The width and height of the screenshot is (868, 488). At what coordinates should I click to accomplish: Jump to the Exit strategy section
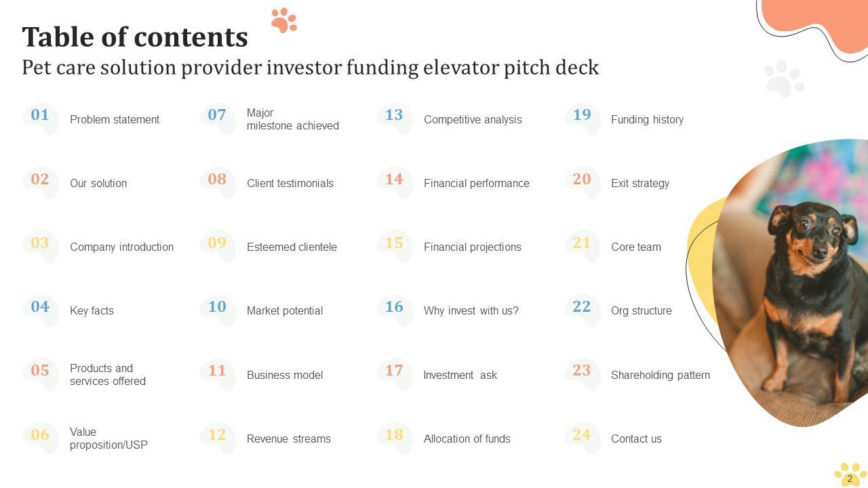coord(640,184)
